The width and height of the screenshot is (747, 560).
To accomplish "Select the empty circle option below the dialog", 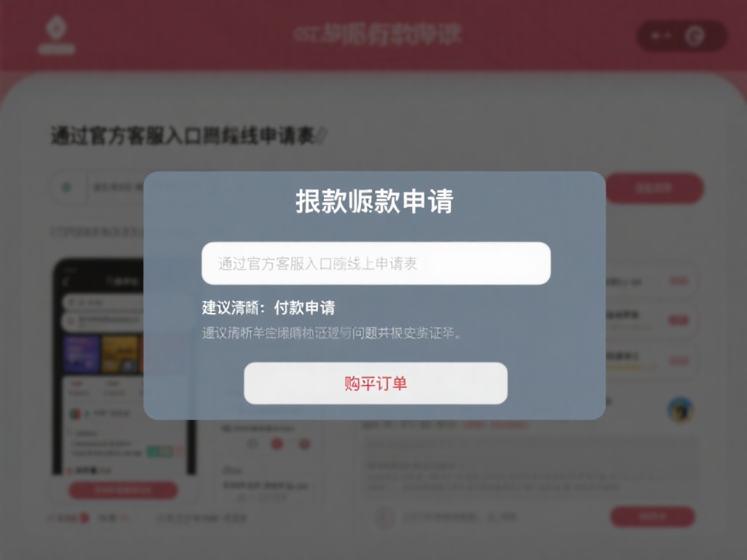I will point(252,444).
